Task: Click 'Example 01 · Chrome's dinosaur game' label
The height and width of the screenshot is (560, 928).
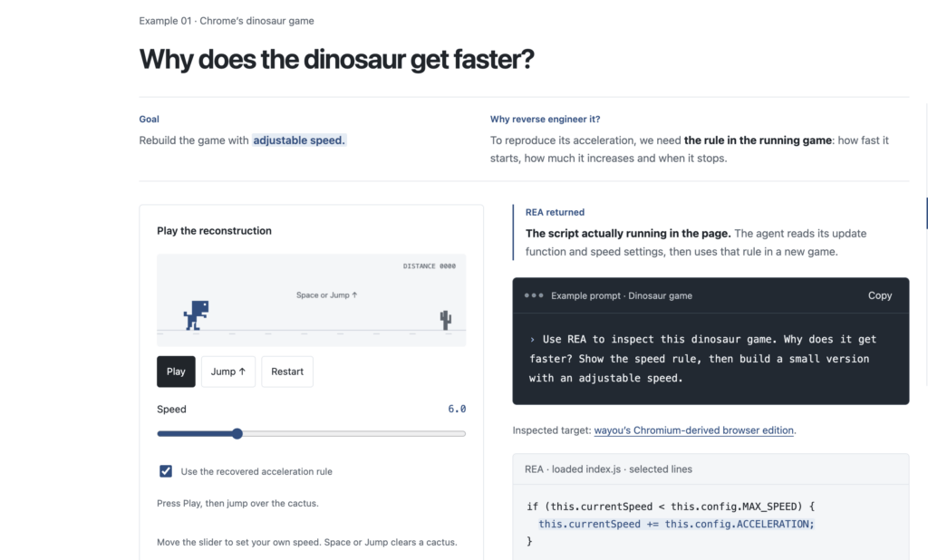Action: [227, 21]
